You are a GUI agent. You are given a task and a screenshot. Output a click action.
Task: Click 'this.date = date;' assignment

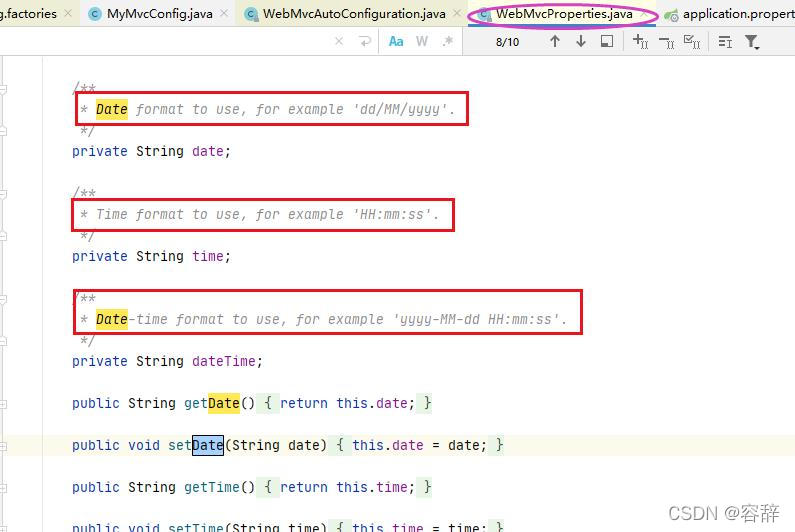point(419,445)
